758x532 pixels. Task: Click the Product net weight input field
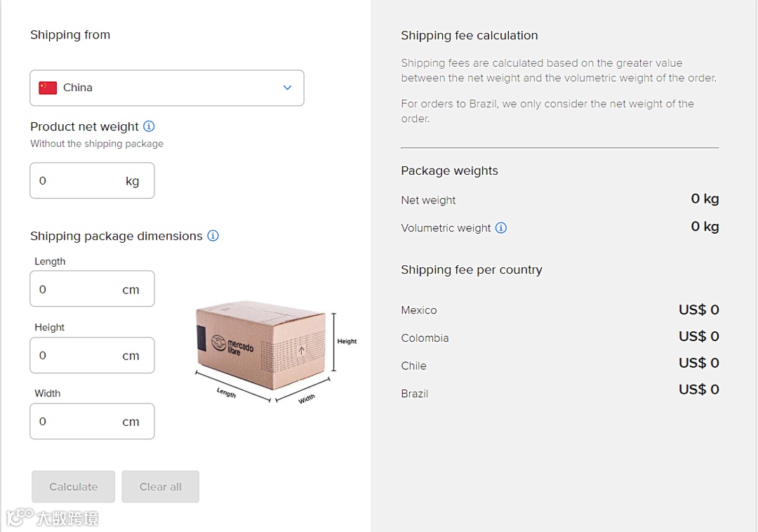click(79, 181)
